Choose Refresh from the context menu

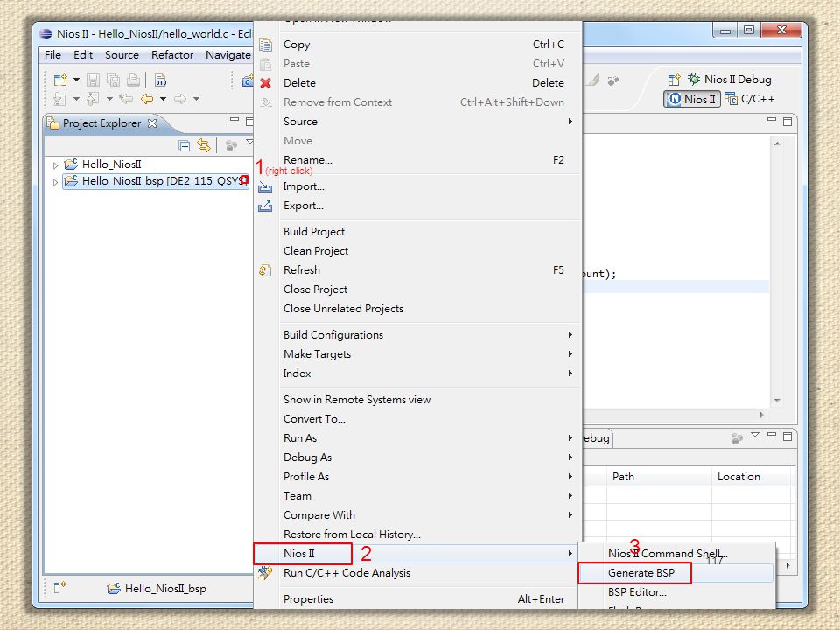(418, 270)
